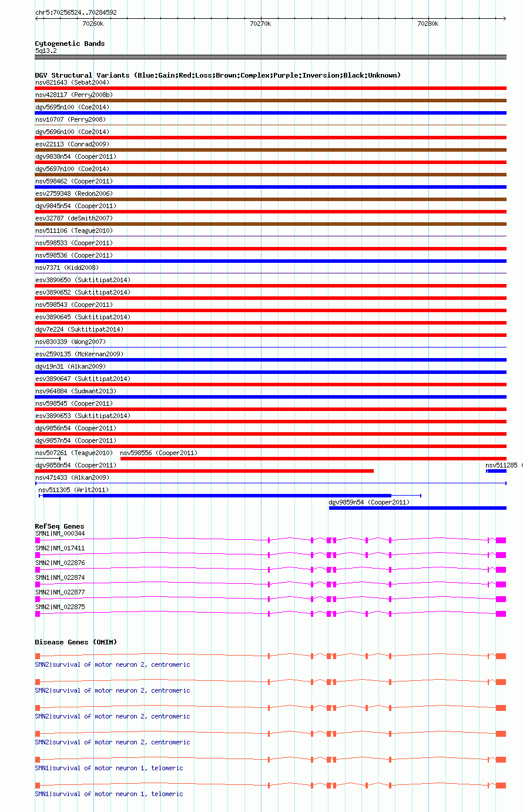Open variant dgv9857n54 (Cooper2011)
This screenshot has height=812, width=523.
click(x=76, y=440)
